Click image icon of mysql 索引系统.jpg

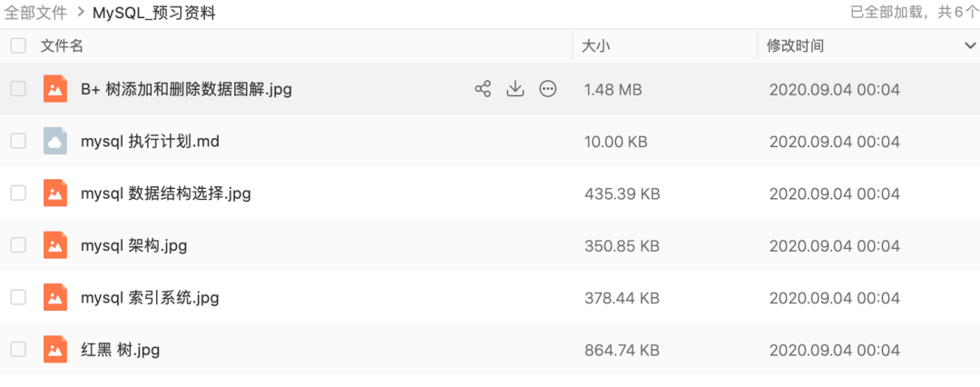tap(55, 297)
